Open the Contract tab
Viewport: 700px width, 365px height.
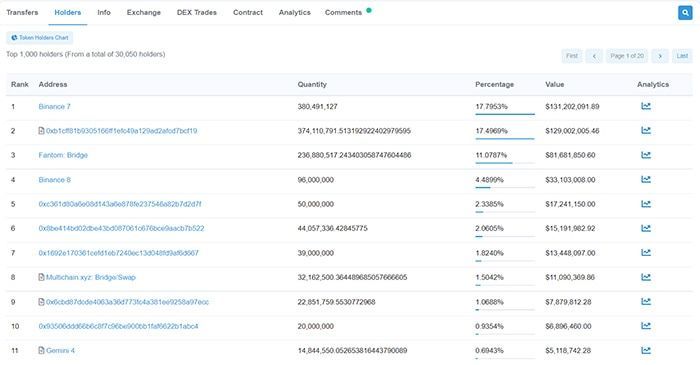[248, 12]
